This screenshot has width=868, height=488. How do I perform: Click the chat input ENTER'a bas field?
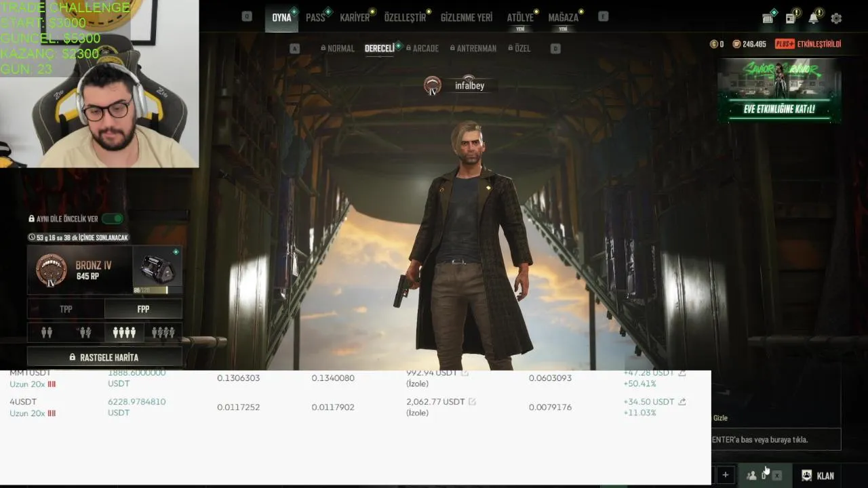tap(776, 439)
